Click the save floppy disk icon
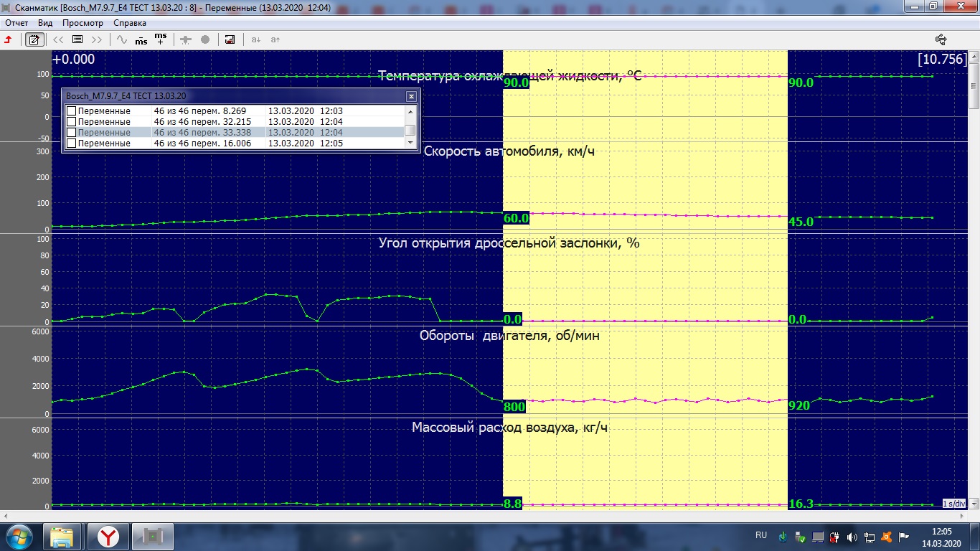Viewport: 980px width, 551px height. click(x=230, y=39)
